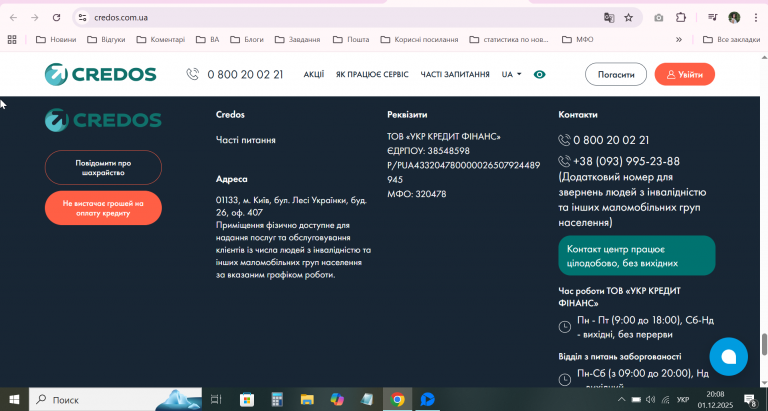Click the browser forward arrow

point(35,18)
